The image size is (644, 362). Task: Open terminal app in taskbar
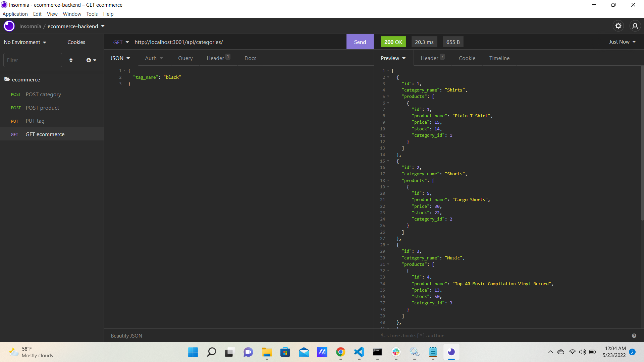[377, 352]
